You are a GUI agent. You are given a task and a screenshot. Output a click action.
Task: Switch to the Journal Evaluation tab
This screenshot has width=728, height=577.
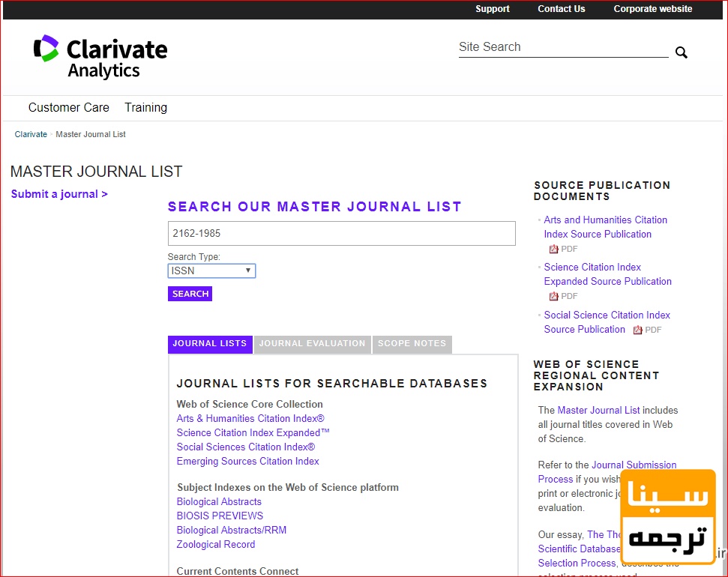[x=312, y=344]
